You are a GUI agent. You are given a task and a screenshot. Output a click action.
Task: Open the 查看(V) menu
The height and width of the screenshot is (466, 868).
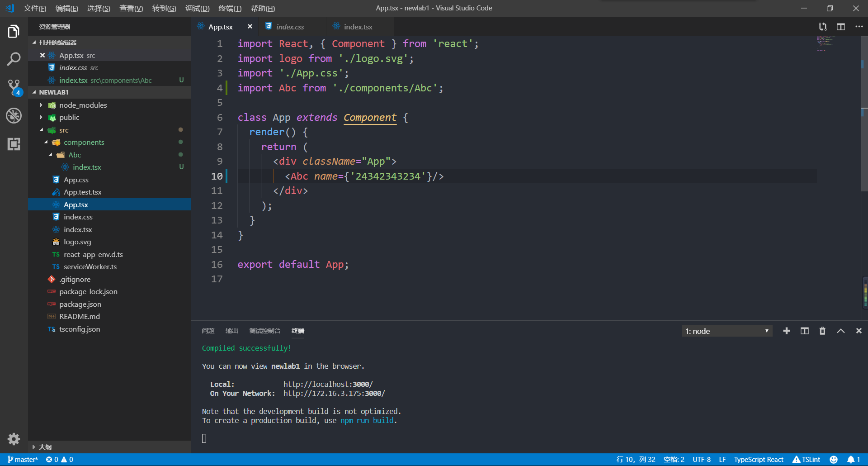coord(131,8)
